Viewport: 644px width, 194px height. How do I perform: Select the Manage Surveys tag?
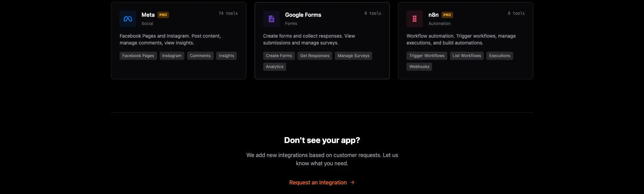[353, 56]
